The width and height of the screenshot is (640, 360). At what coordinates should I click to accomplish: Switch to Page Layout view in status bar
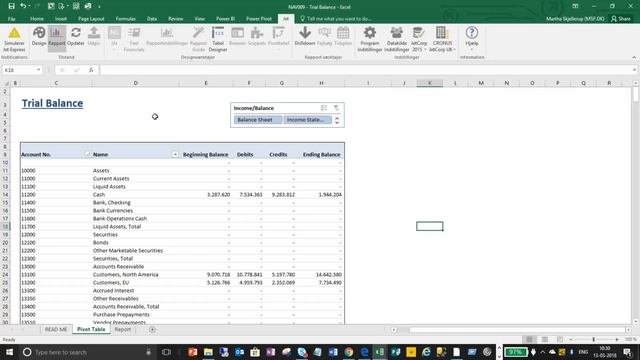click(x=544, y=339)
